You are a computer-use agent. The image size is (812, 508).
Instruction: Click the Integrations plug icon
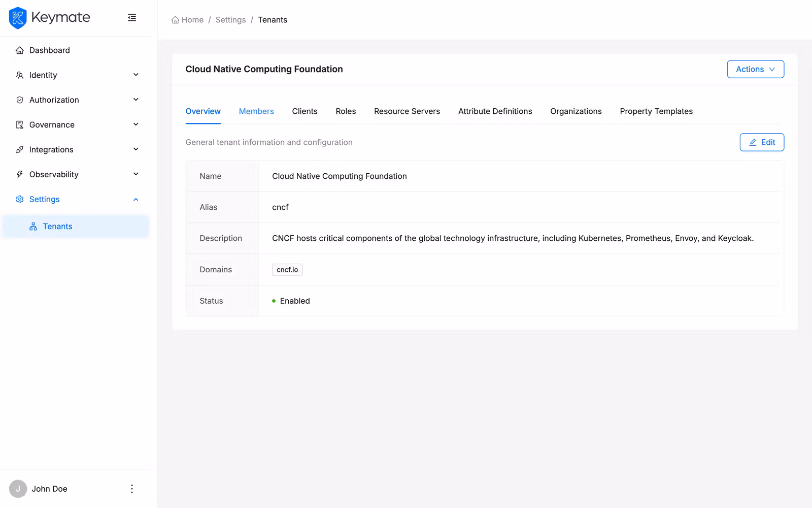(x=19, y=149)
